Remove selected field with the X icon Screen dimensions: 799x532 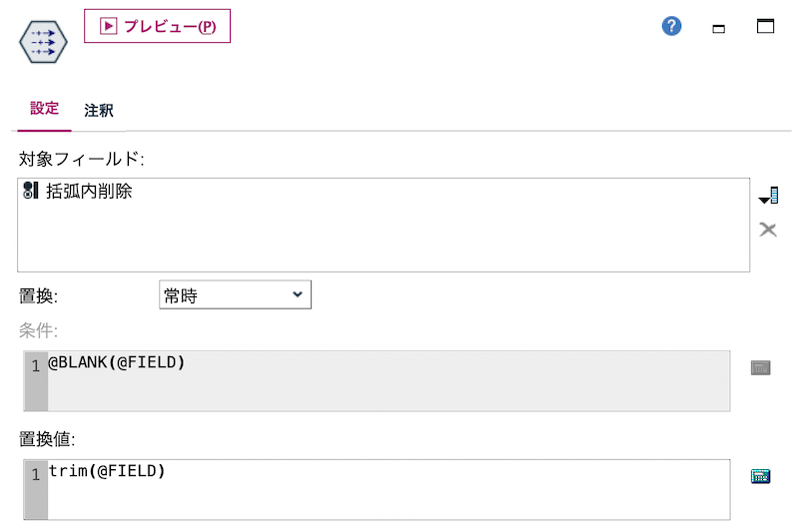point(768,230)
